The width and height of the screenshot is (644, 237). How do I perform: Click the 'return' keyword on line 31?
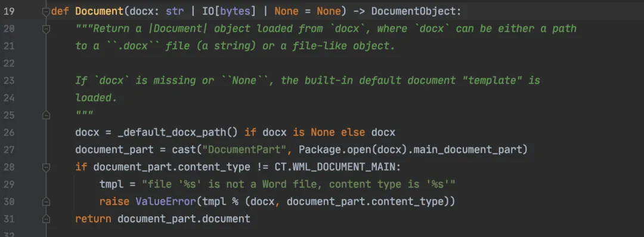click(93, 219)
